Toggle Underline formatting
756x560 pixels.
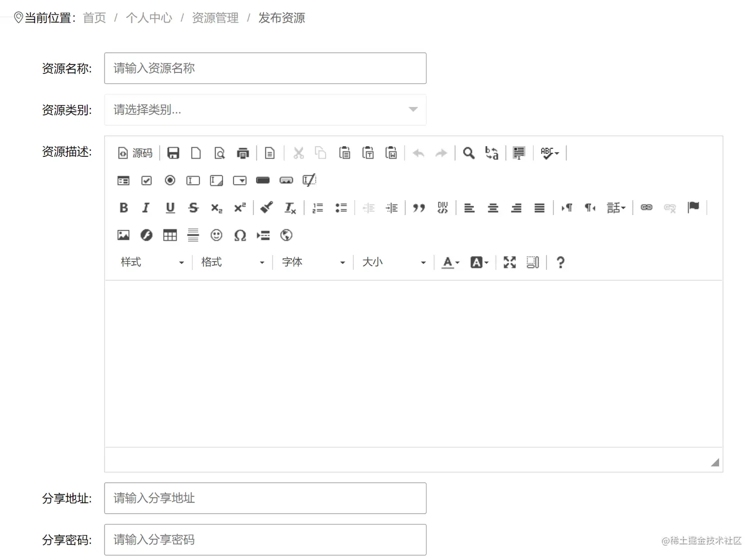click(x=170, y=208)
